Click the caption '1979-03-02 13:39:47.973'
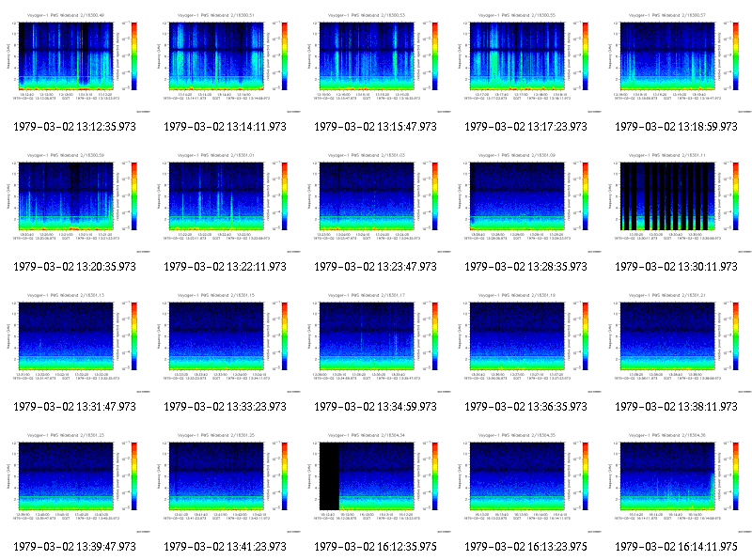This screenshot has height=560, width=752. [75, 547]
